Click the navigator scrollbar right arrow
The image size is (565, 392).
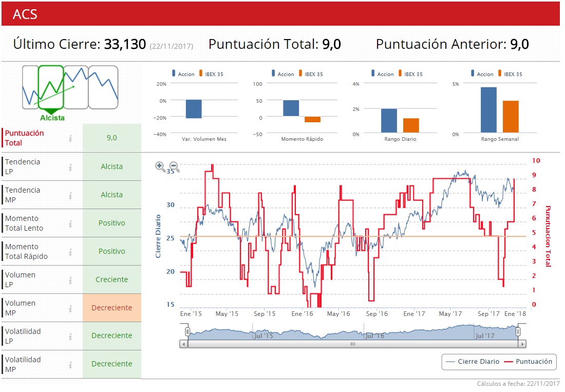pyautogui.click(x=522, y=344)
